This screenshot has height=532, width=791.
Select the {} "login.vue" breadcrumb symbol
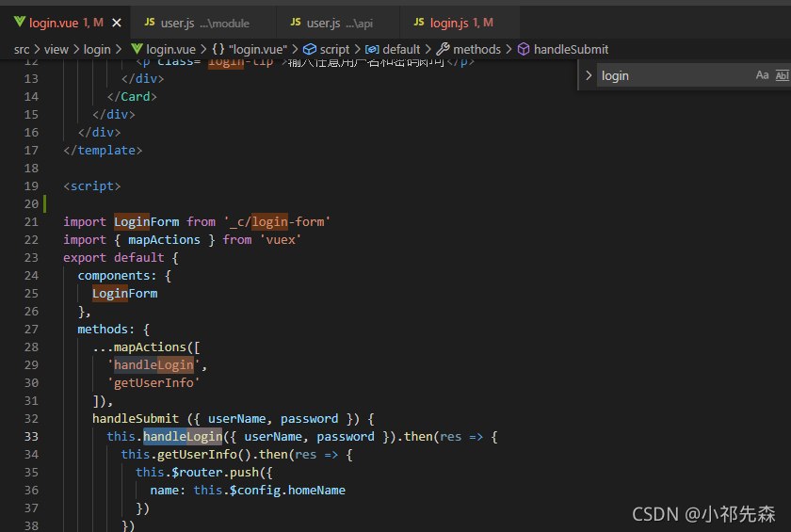click(x=250, y=49)
